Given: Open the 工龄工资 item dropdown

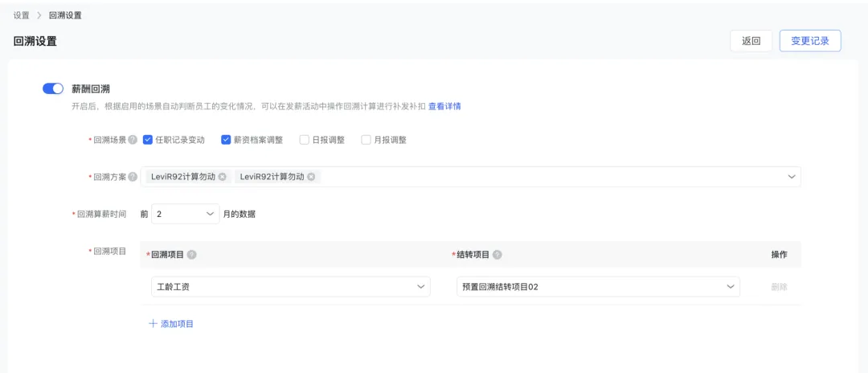Looking at the screenshot, I should 291,287.
